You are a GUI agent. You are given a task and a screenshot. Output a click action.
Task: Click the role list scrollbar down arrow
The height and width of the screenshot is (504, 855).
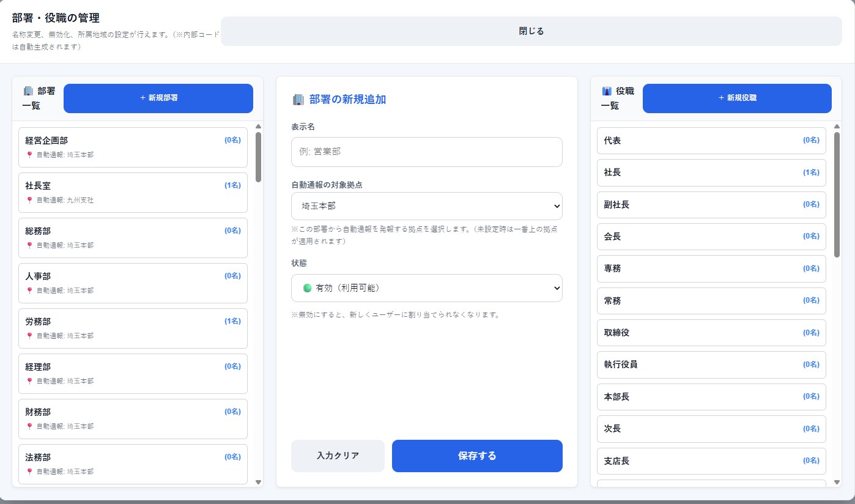(x=837, y=482)
